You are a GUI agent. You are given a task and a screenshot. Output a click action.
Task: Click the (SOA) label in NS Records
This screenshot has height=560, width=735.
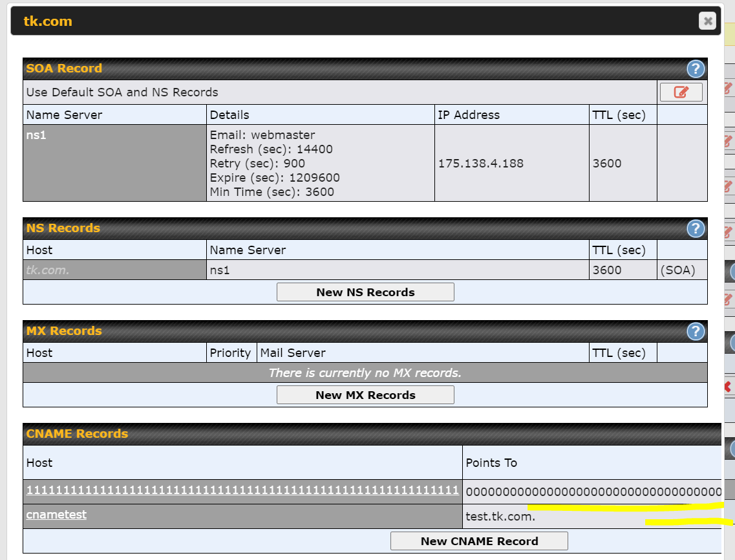click(677, 270)
